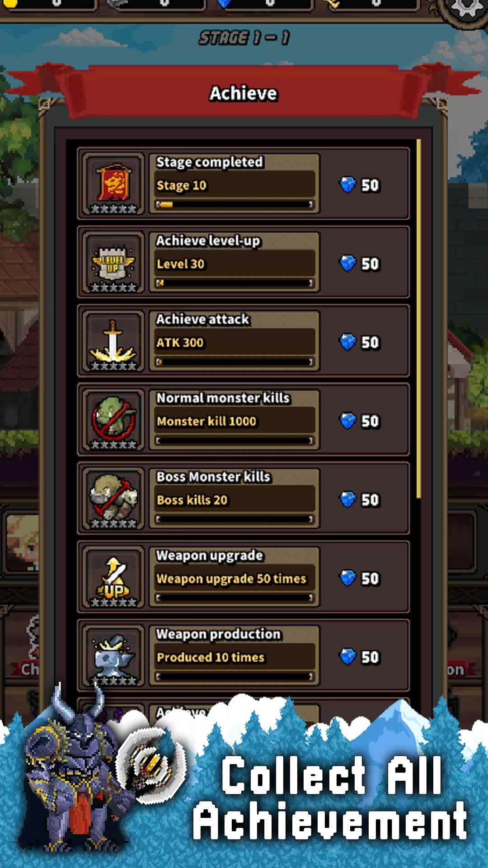
Task: Claim gem reward for Monster kill 1000
Action: (x=360, y=421)
